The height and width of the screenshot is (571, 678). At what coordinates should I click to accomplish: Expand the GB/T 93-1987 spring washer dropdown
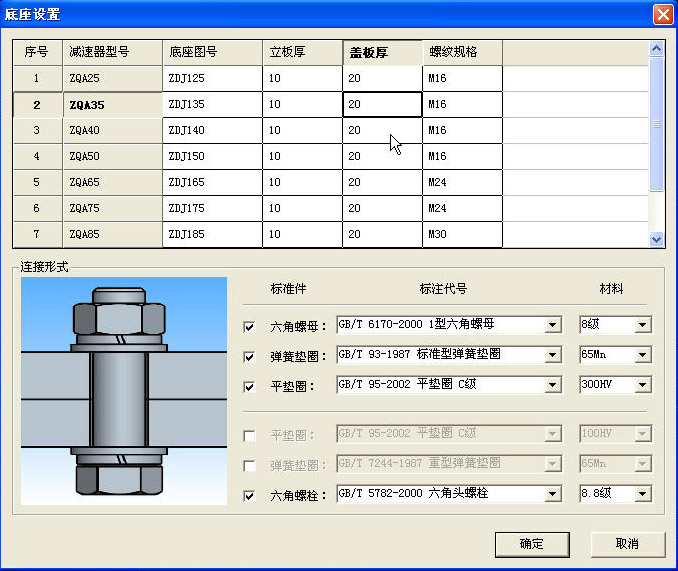(x=552, y=355)
